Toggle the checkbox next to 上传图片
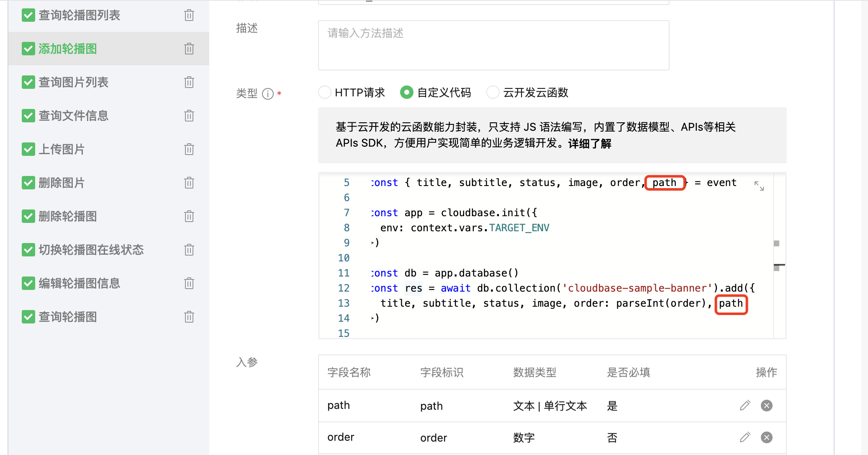The height and width of the screenshot is (455, 868). 28,149
